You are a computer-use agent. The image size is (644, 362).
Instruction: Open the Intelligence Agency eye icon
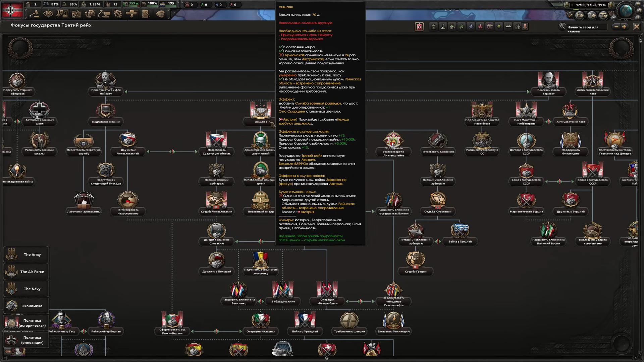coord(48,14)
